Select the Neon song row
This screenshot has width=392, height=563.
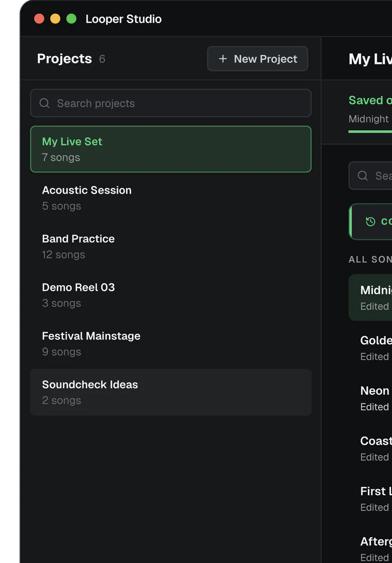click(x=370, y=398)
